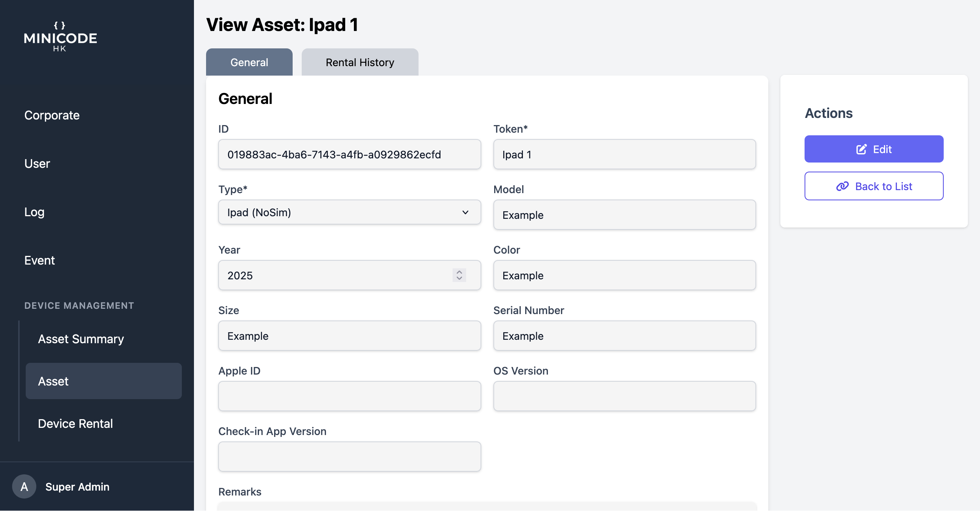Viewport: 980px width, 511px height.
Task: Click inside the OS Version field
Action: tap(624, 396)
